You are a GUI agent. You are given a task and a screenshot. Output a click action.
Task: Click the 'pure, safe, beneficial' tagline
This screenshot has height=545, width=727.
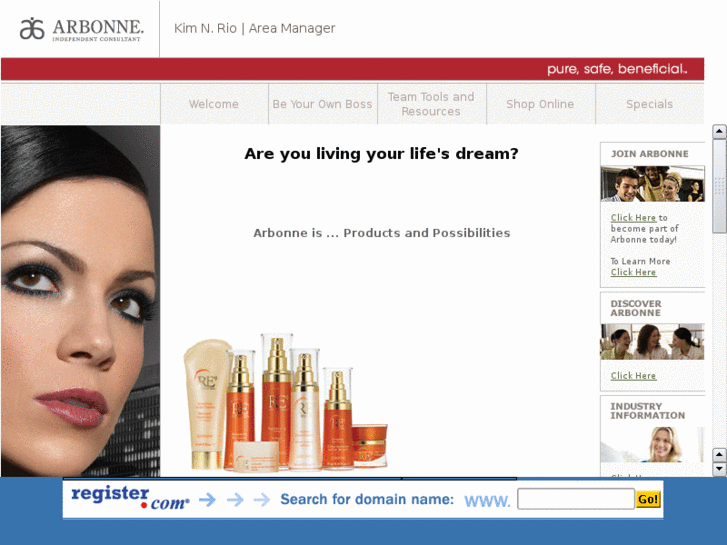pos(617,69)
